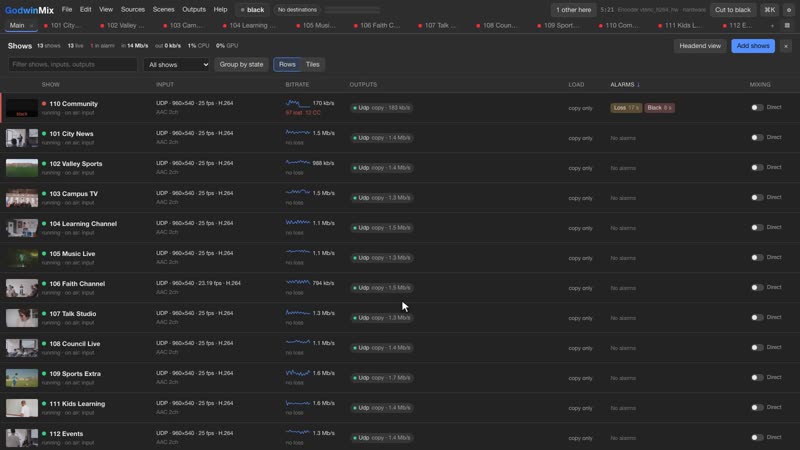Screen dimensions: 800x450
Task: Toggle mixing switch for 110 Community
Action: tap(757, 108)
